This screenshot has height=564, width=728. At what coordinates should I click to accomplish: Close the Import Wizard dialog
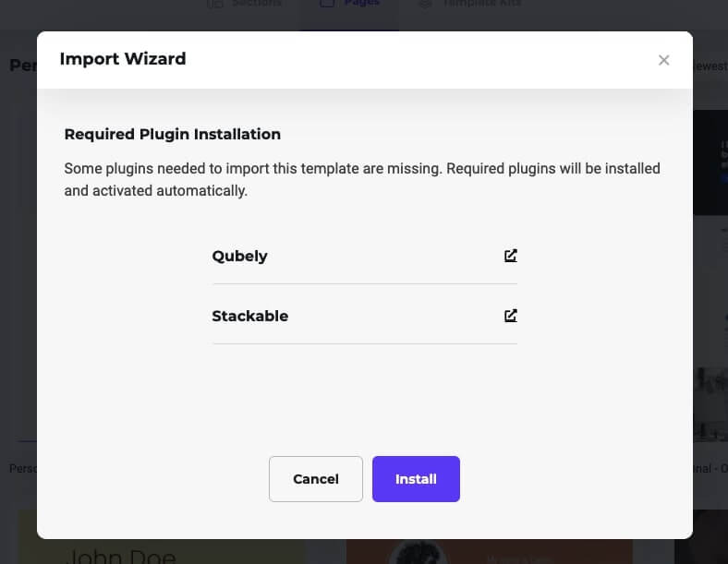663,60
